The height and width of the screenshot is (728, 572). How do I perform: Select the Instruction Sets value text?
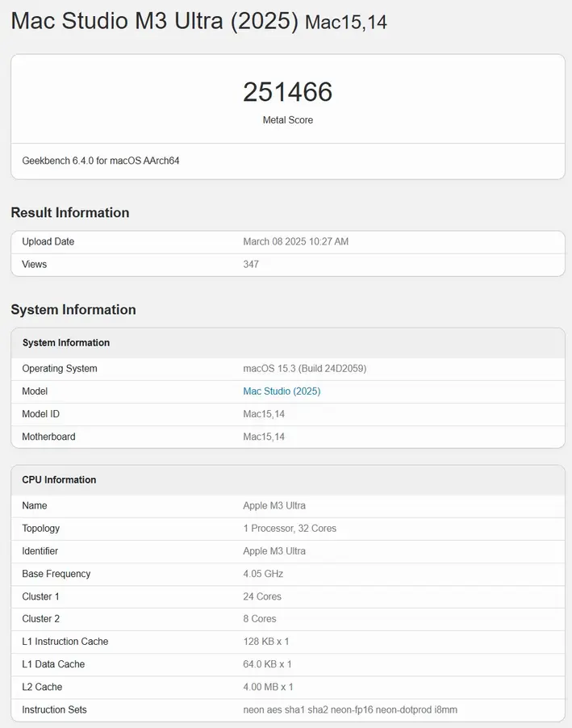[x=350, y=709]
